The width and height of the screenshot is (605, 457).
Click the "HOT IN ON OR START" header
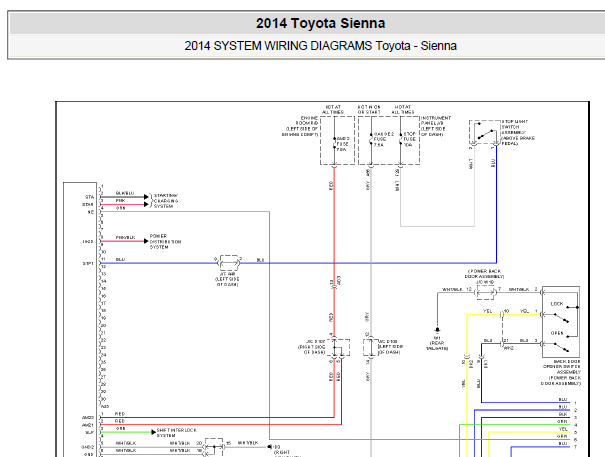[x=369, y=109]
